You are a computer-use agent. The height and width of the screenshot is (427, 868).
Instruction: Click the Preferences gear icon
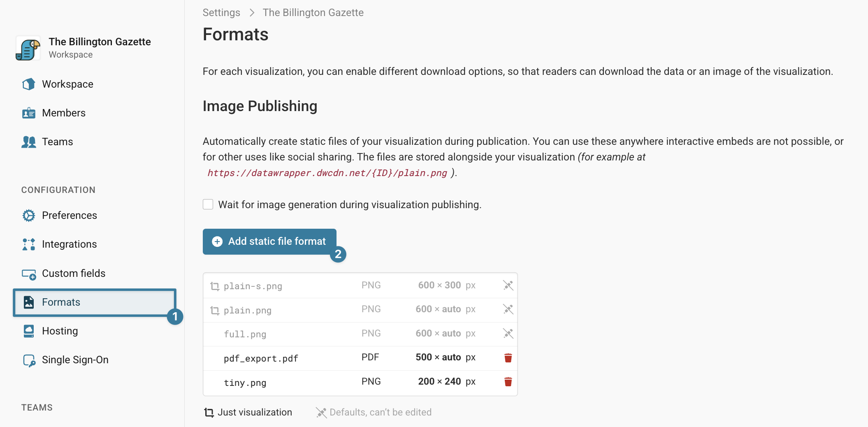click(x=28, y=215)
